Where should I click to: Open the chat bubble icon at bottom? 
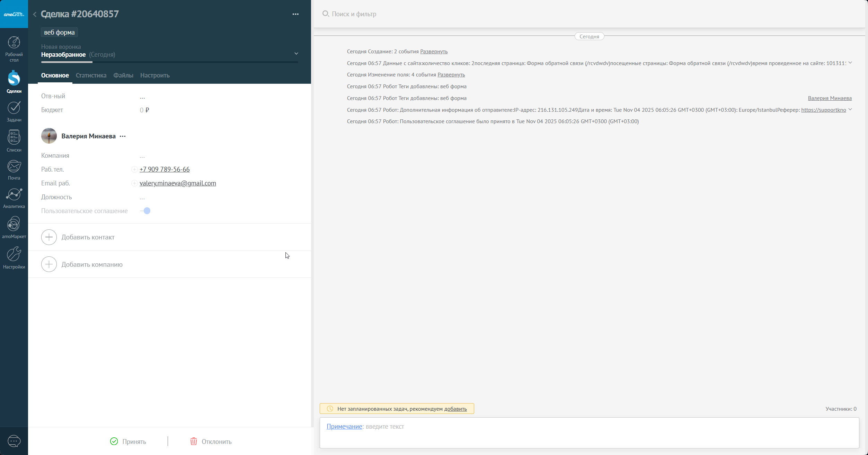click(x=14, y=441)
